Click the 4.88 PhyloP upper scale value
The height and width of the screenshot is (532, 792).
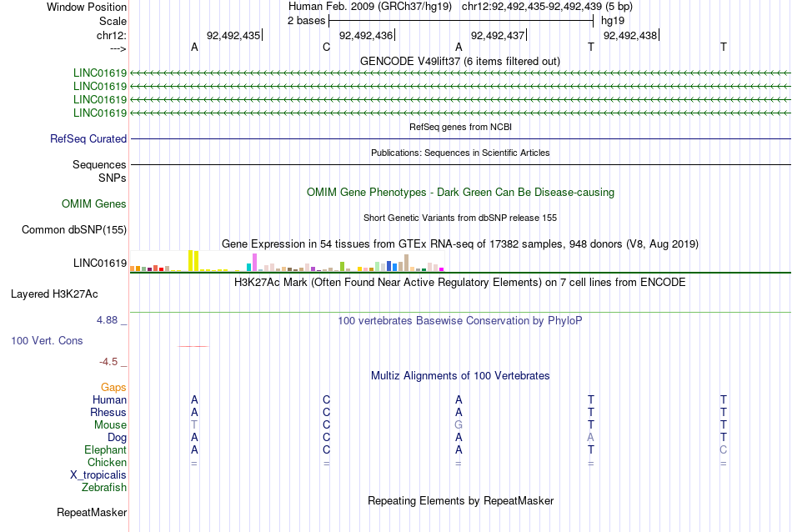(x=107, y=320)
